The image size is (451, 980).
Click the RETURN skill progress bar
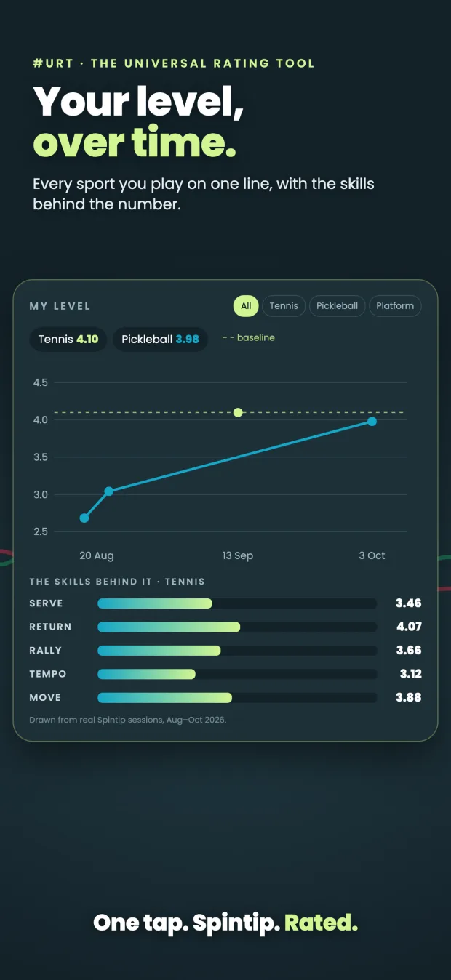tap(237, 627)
